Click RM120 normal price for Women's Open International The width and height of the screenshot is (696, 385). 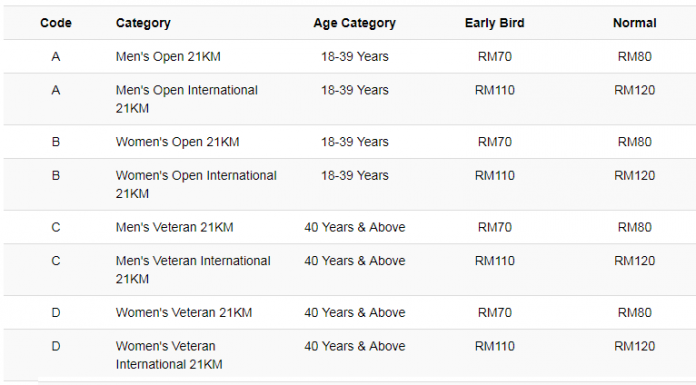635,176
